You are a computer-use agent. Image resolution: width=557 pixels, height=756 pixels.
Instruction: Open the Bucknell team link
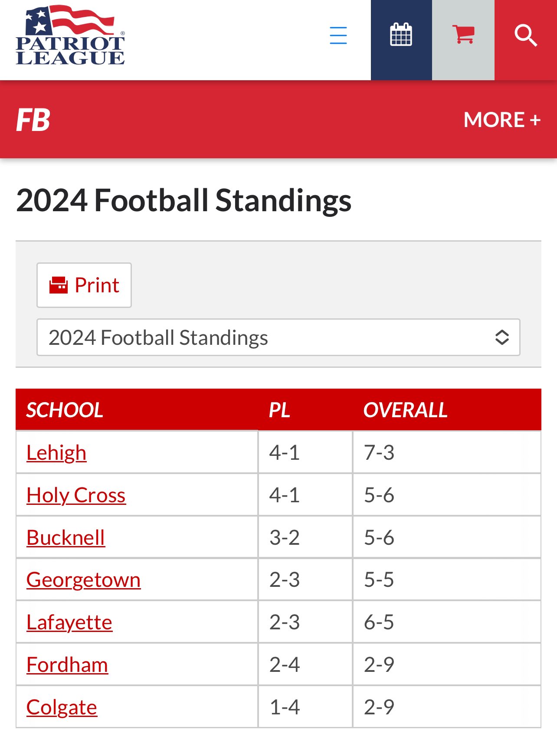[66, 538]
